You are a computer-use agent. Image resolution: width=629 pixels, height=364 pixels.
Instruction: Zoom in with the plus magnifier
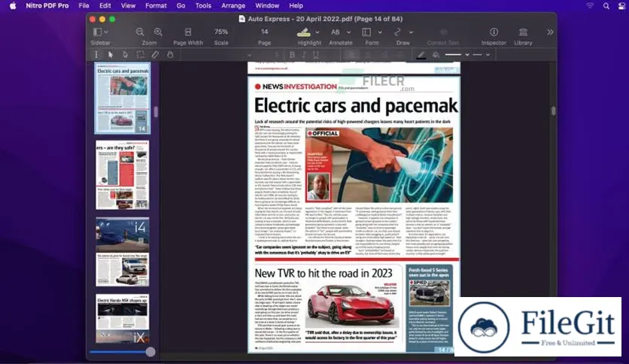[158, 32]
